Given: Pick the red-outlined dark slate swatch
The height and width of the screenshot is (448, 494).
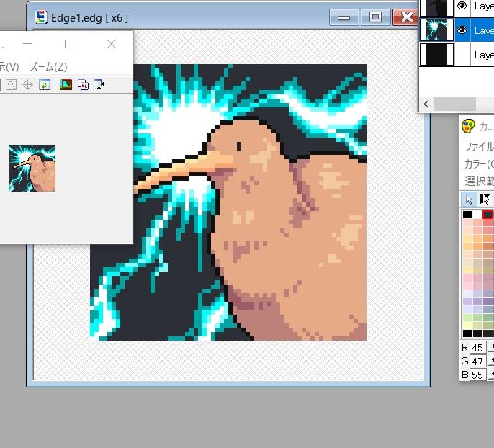Looking at the screenshot, I should 488,215.
